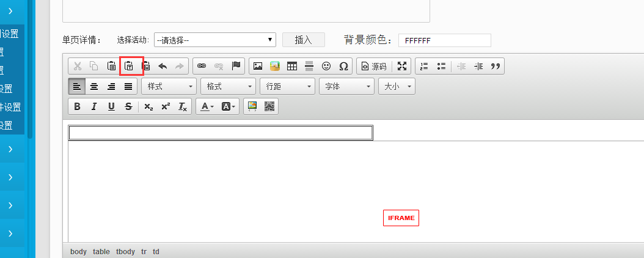Toggle italic formatting
Viewport: 644px width, 258px height.
click(94, 106)
